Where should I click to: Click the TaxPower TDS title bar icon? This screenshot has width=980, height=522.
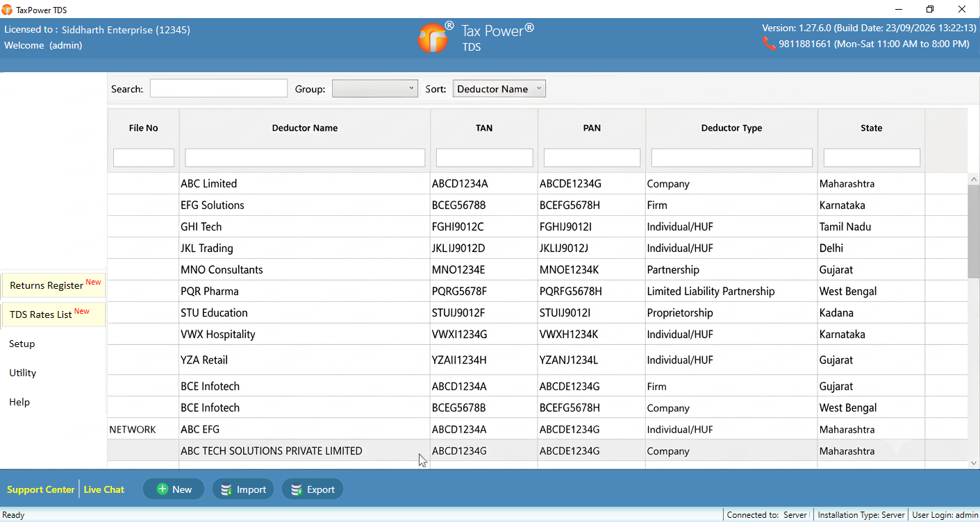coord(8,10)
